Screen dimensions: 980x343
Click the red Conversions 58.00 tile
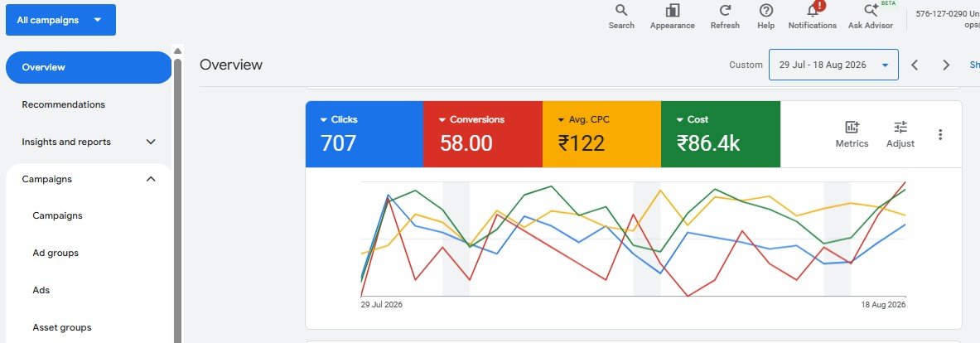[x=482, y=134]
